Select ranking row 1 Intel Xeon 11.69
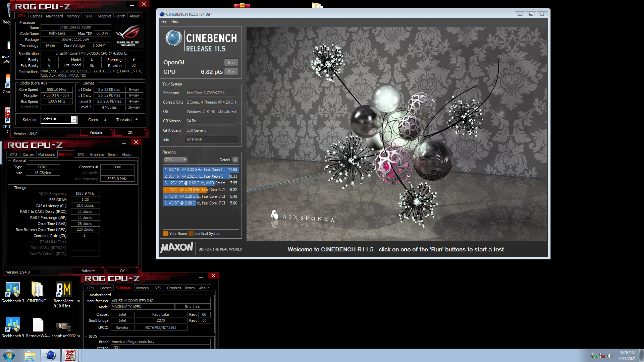 201,170
